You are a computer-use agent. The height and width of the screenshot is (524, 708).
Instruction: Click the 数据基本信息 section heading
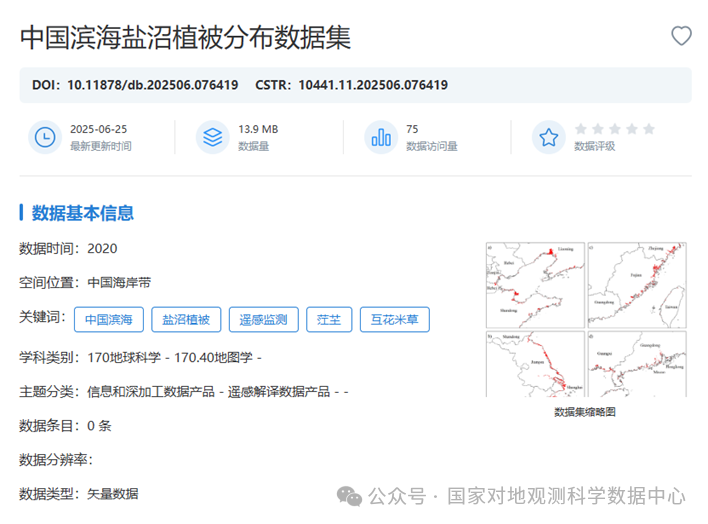[82, 213]
